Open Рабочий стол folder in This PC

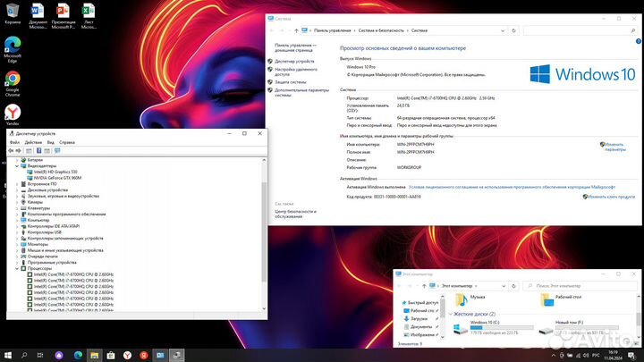pyautogui.click(x=560, y=300)
